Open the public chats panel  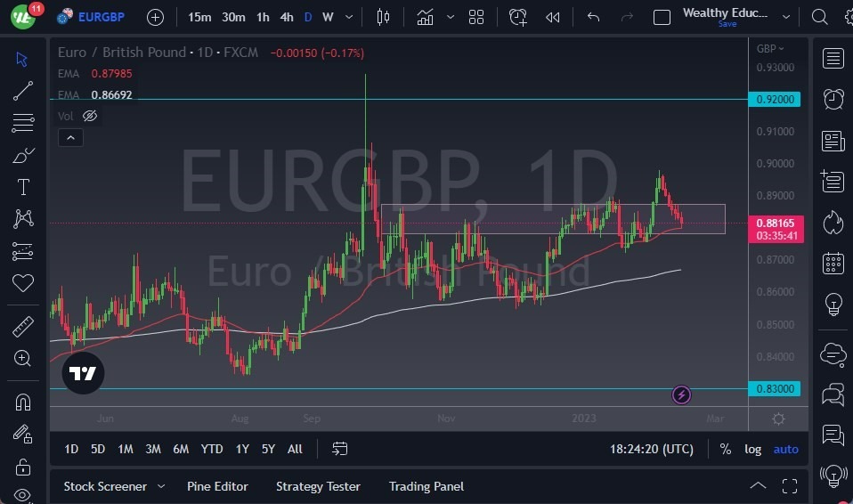click(833, 354)
